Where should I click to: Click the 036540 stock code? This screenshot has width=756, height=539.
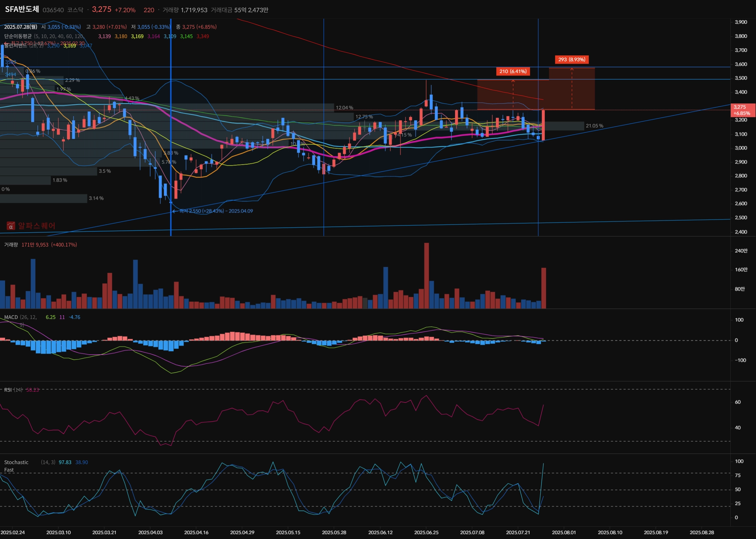pyautogui.click(x=53, y=10)
